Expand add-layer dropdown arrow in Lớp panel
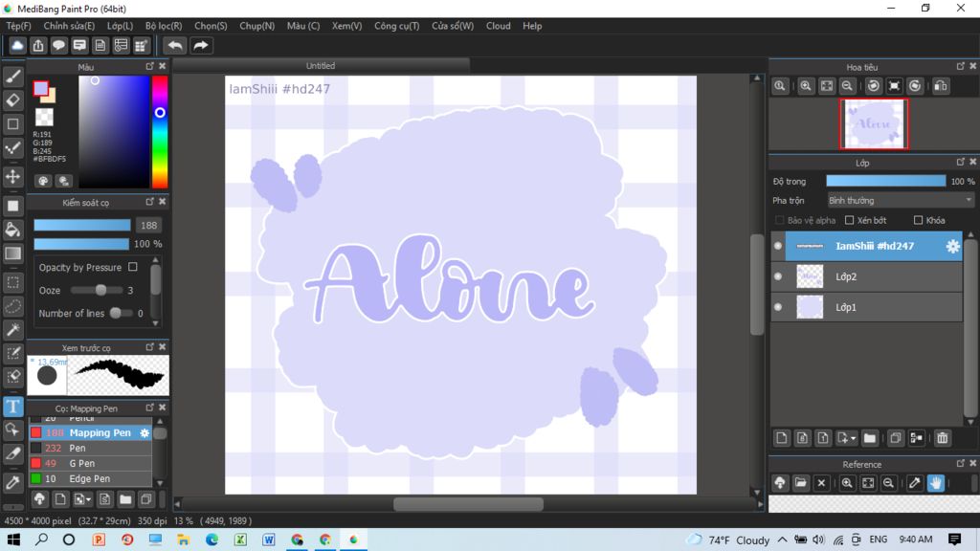The width and height of the screenshot is (980, 551). 853,438
